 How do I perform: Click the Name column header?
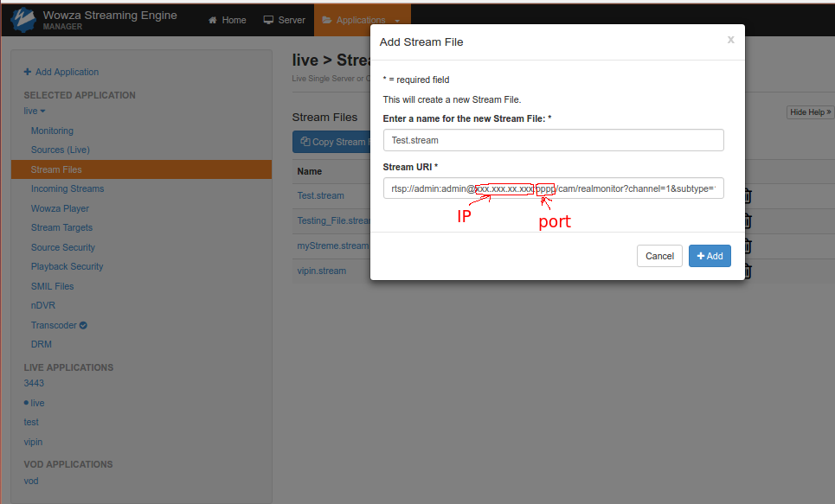point(310,171)
